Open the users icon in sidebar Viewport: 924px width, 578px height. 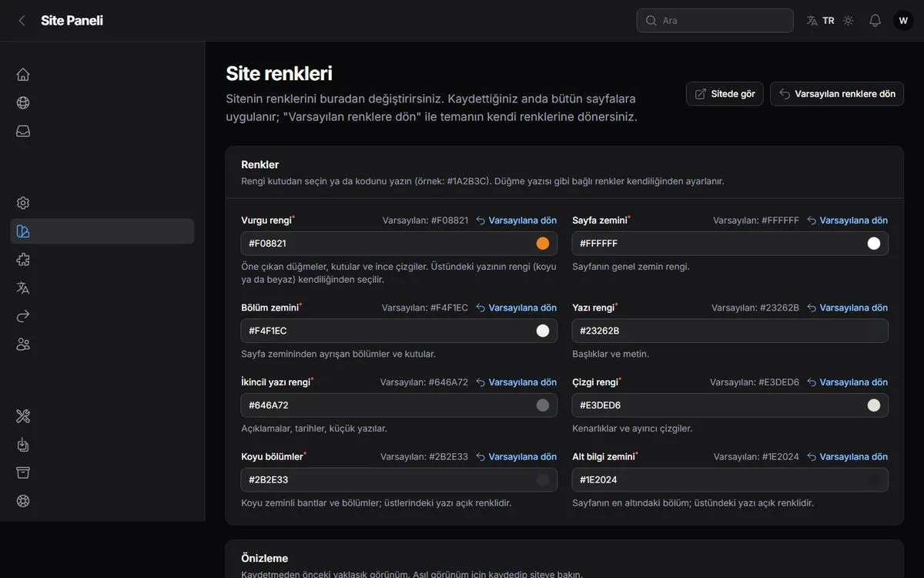(x=23, y=344)
